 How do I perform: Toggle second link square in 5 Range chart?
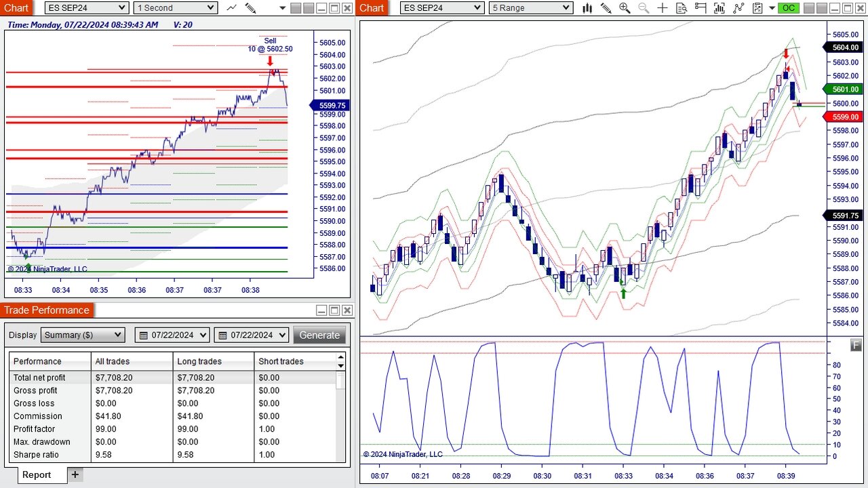[822, 8]
